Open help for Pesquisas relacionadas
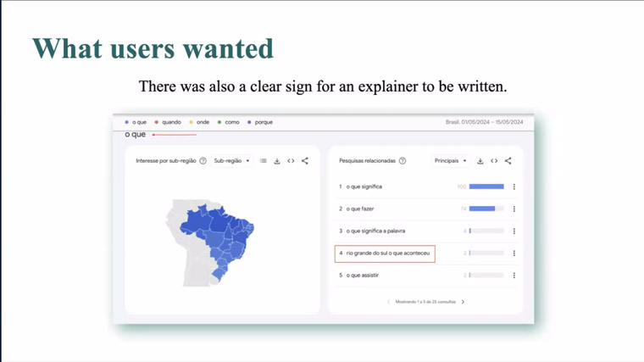This screenshot has height=362, width=644. pos(402,161)
